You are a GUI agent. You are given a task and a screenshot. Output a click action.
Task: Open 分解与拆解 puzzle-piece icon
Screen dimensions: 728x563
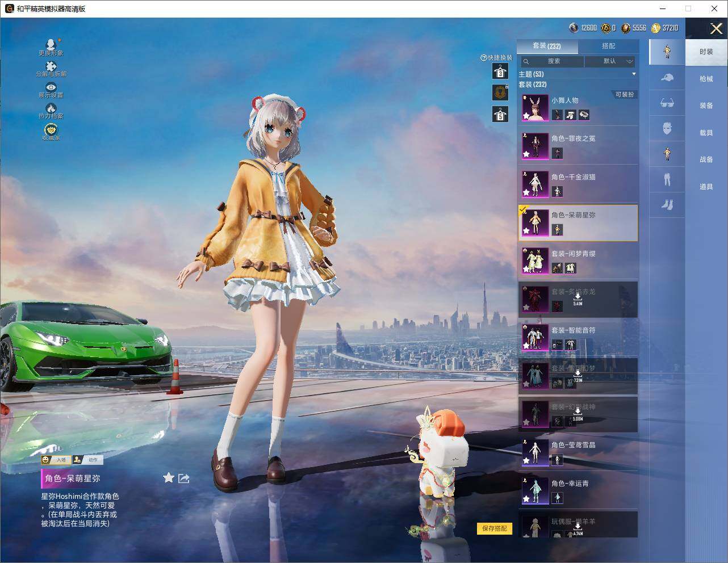51,66
